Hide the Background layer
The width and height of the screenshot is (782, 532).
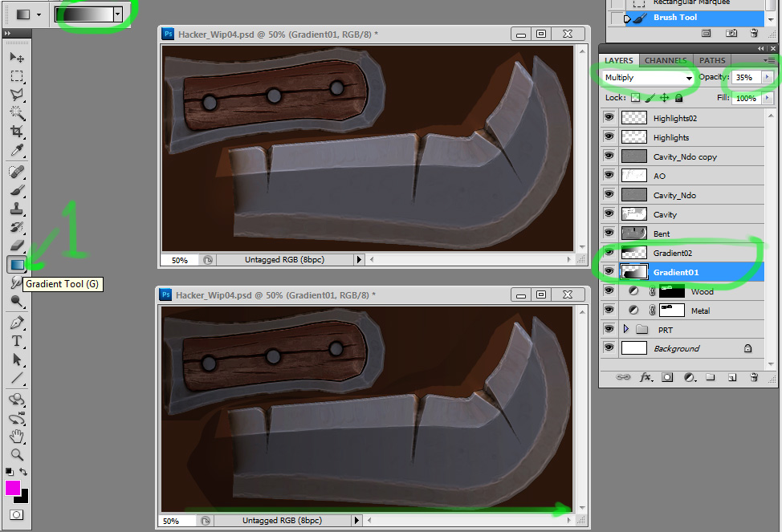609,347
